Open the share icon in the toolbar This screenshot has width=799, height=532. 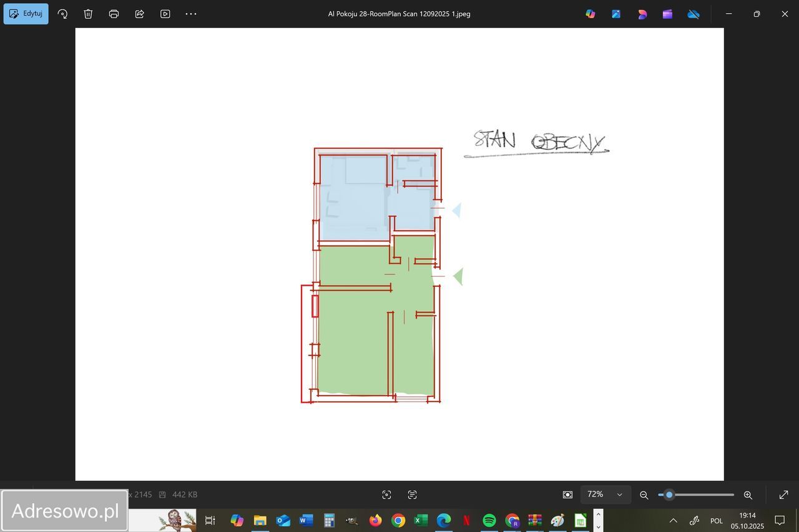[139, 14]
